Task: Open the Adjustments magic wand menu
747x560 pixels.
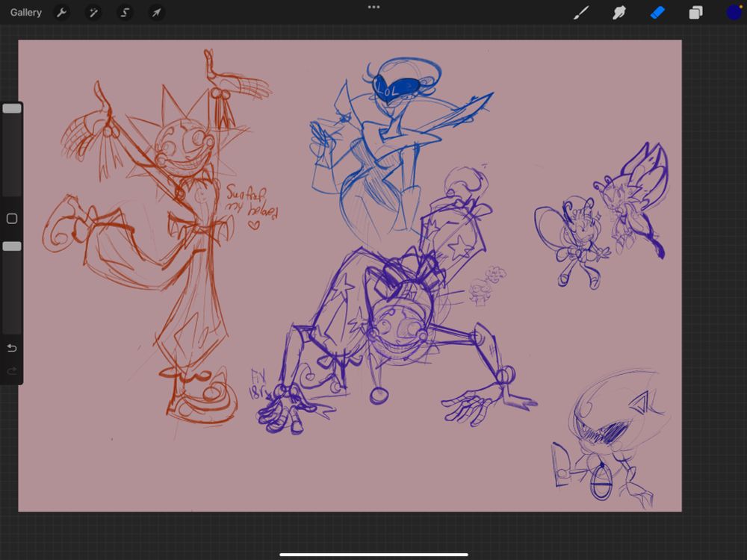Action: 93,13
